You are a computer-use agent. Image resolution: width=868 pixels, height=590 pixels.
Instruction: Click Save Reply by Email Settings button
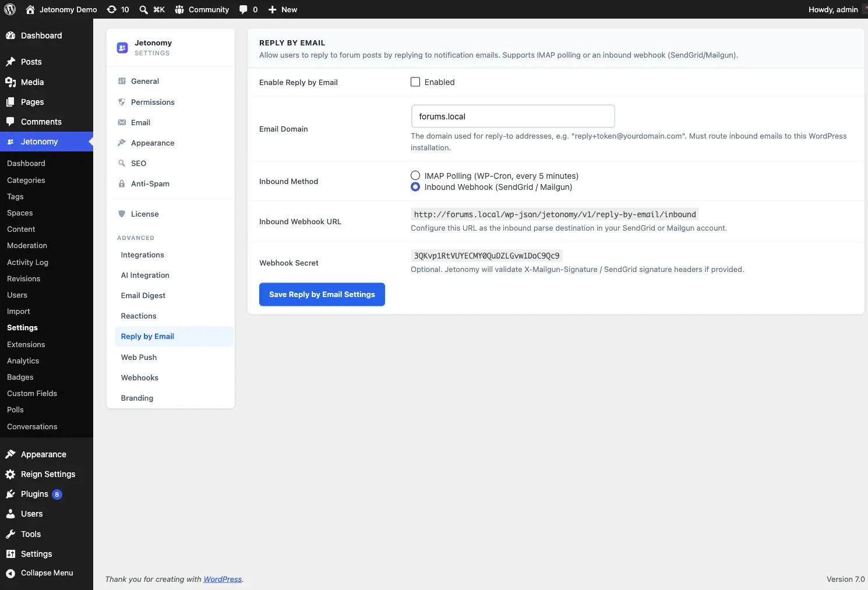(x=322, y=294)
